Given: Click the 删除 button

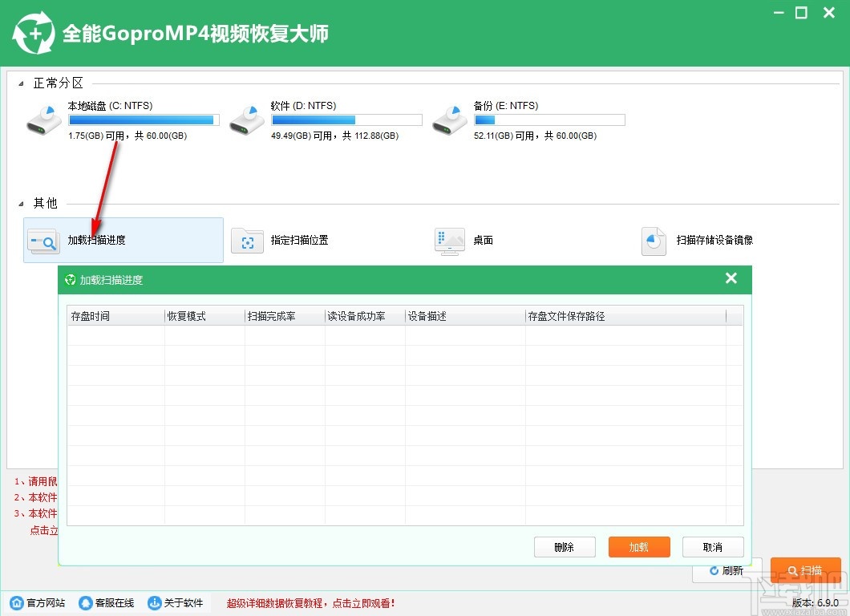Looking at the screenshot, I should (565, 547).
